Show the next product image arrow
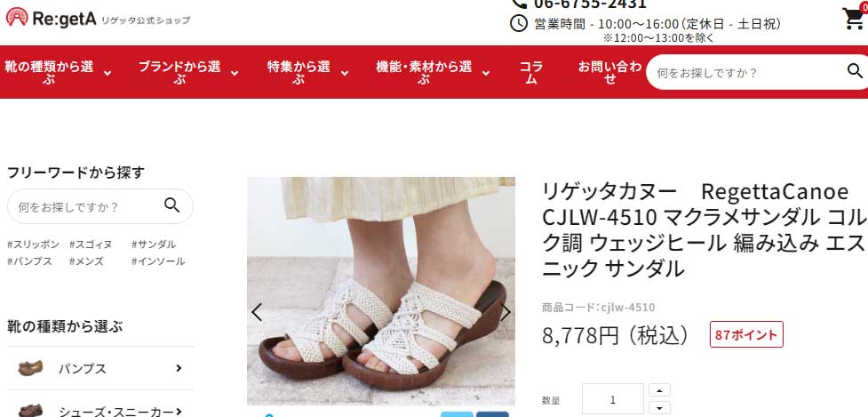868x417 pixels. [x=506, y=312]
